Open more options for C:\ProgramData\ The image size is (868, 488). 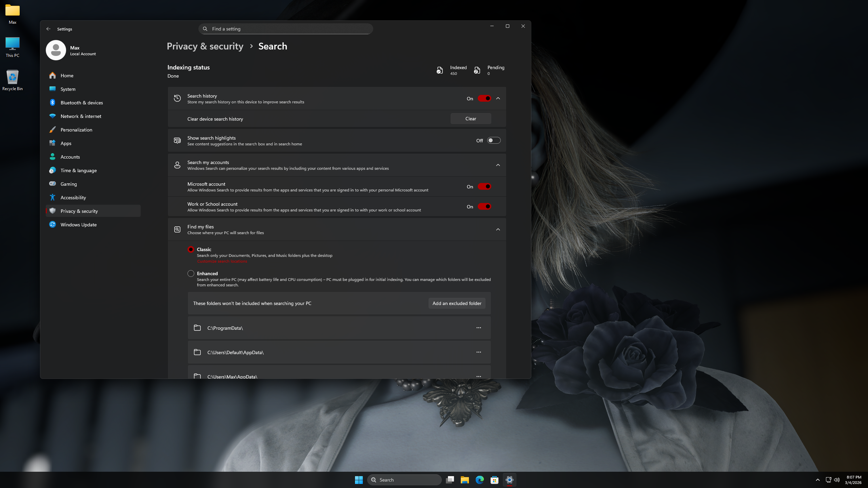(479, 328)
